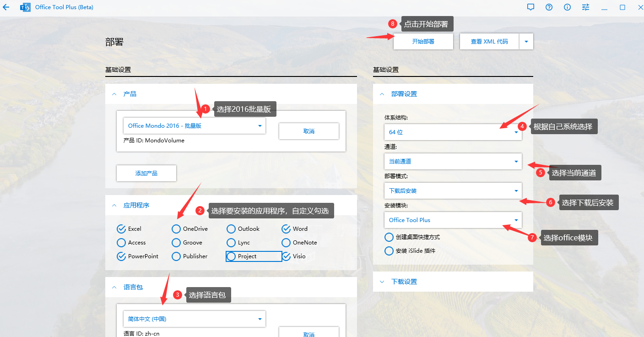The width and height of the screenshot is (644, 337).
Task: Enable 创建桌面快捷方式 option
Action: coord(389,237)
